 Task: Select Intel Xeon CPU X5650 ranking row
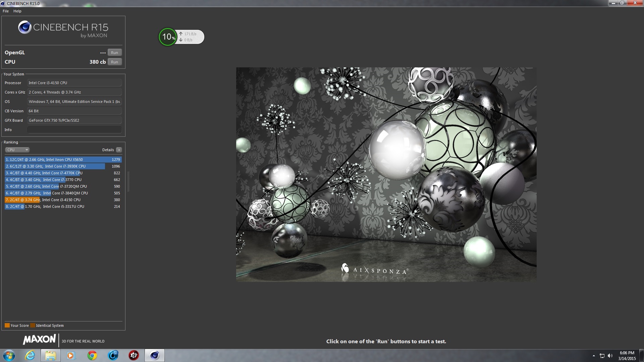63,160
